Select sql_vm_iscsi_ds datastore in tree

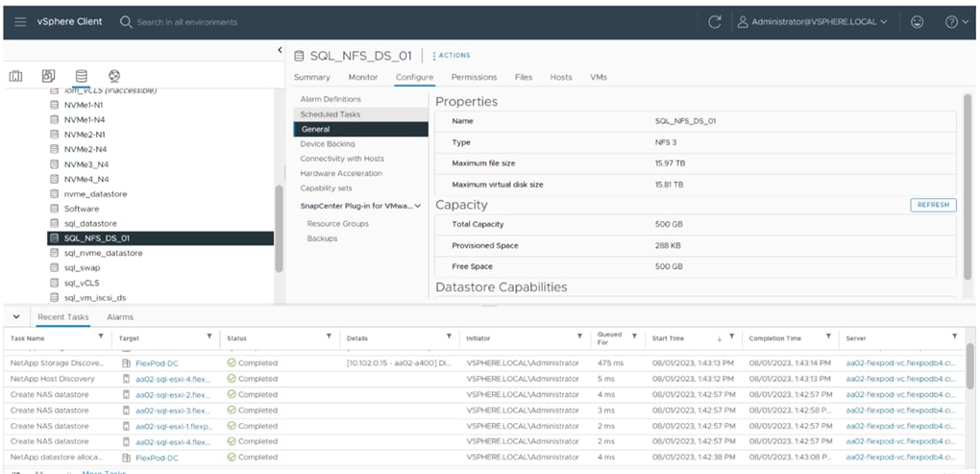coord(95,298)
